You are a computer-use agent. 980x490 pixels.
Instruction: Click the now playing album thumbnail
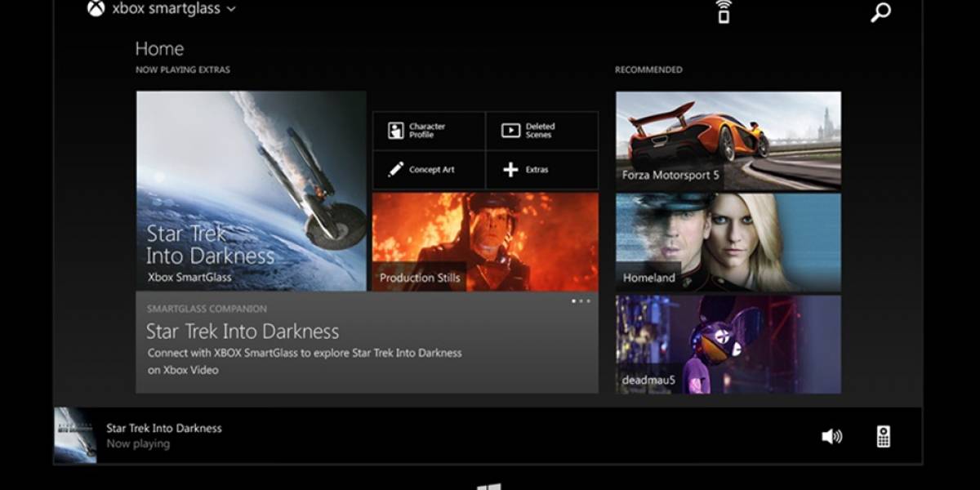pyautogui.click(x=75, y=435)
